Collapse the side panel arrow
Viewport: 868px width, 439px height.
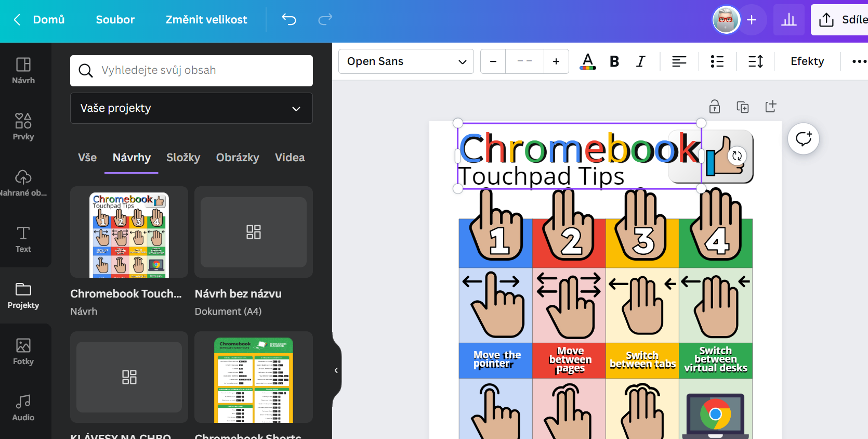click(336, 370)
